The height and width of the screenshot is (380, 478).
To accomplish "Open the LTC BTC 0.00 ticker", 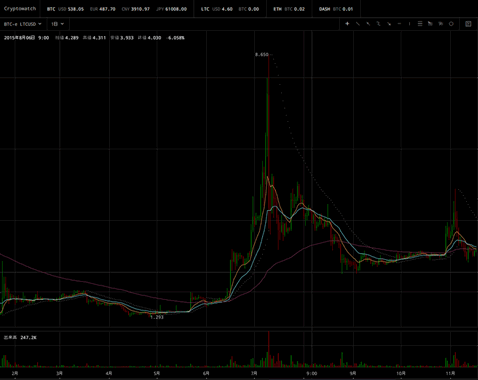I will tap(249, 9).
